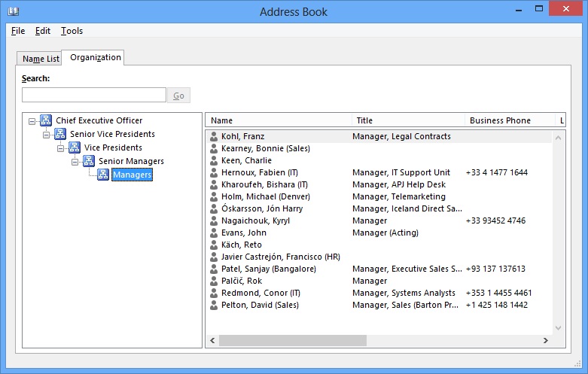Image resolution: width=588 pixels, height=374 pixels.
Task: Click the Senior Vice Presidents org icon
Action: coord(60,134)
